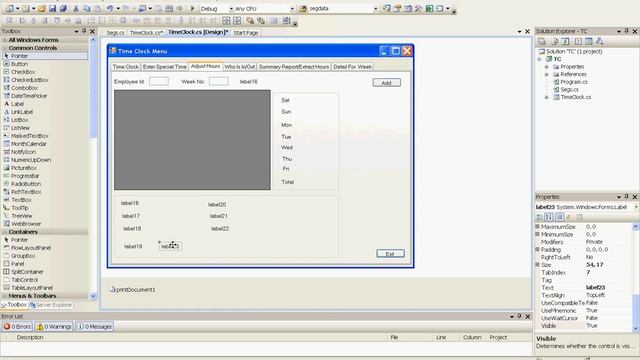The width and height of the screenshot is (640, 360).
Task: Toggle auto-hide pin on Error List panel
Action: pyautogui.click(x=520, y=316)
